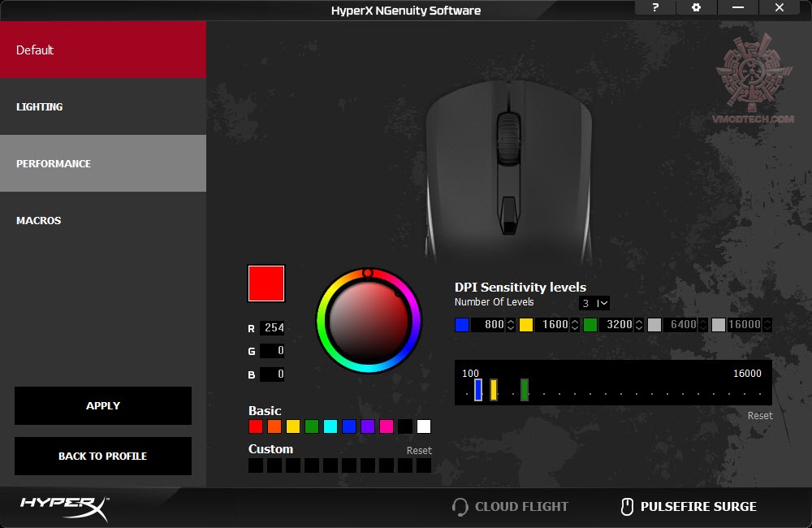Click the hue ring handle on color wheel
This screenshot has width=812, height=528.
(x=368, y=273)
